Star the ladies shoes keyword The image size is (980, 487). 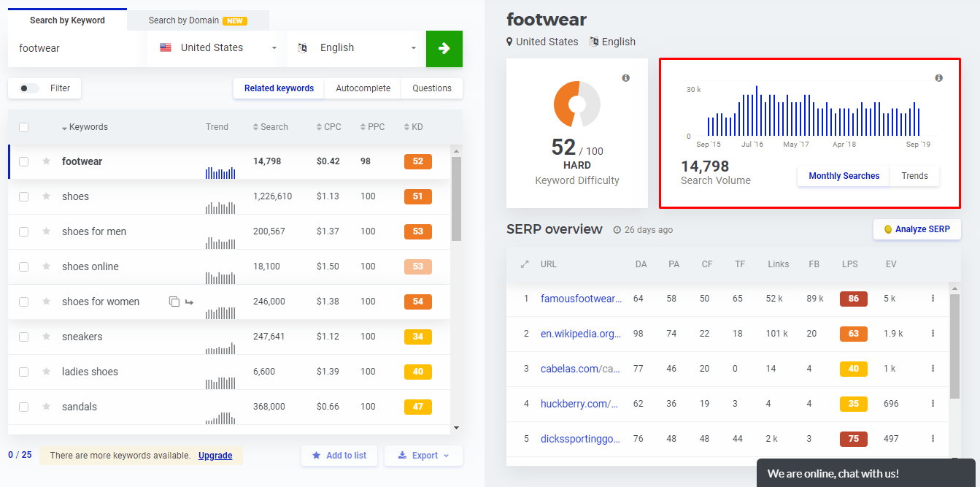[x=46, y=372]
